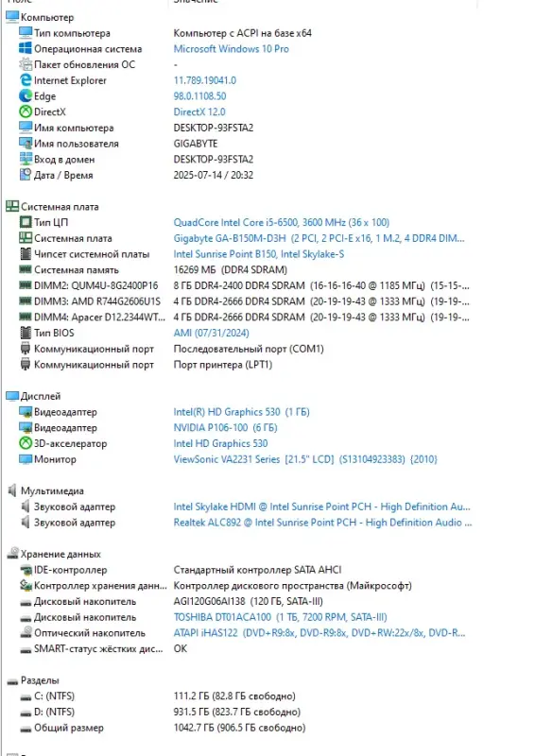Click the IDE-контроллер icon
The width and height of the screenshot is (535, 756).
click(x=26, y=570)
